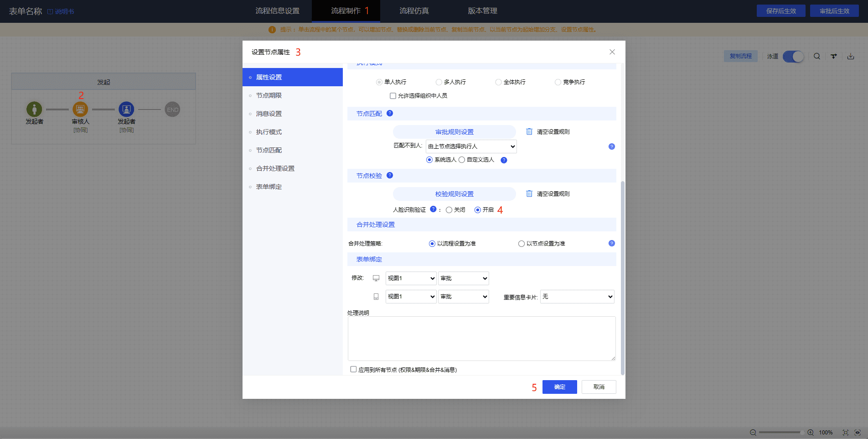Viewport: 868px width, 439px height.
Task: Select 竞争执行 radio button
Action: pos(558,82)
